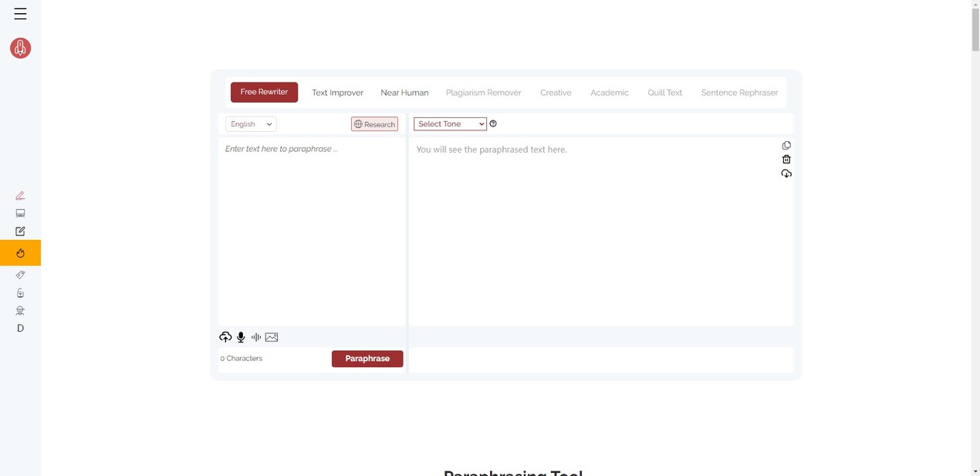
Task: Click the Paraphrase button
Action: [x=367, y=358]
